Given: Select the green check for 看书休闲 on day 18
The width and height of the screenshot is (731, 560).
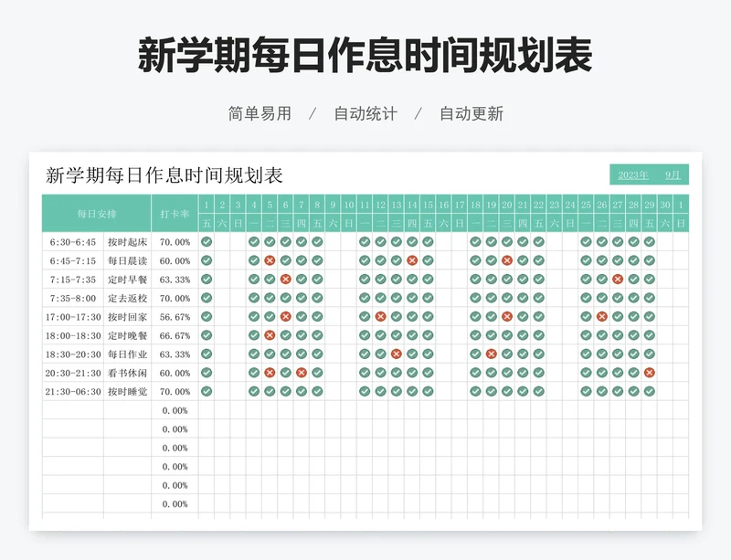Looking at the screenshot, I should click(x=475, y=373).
